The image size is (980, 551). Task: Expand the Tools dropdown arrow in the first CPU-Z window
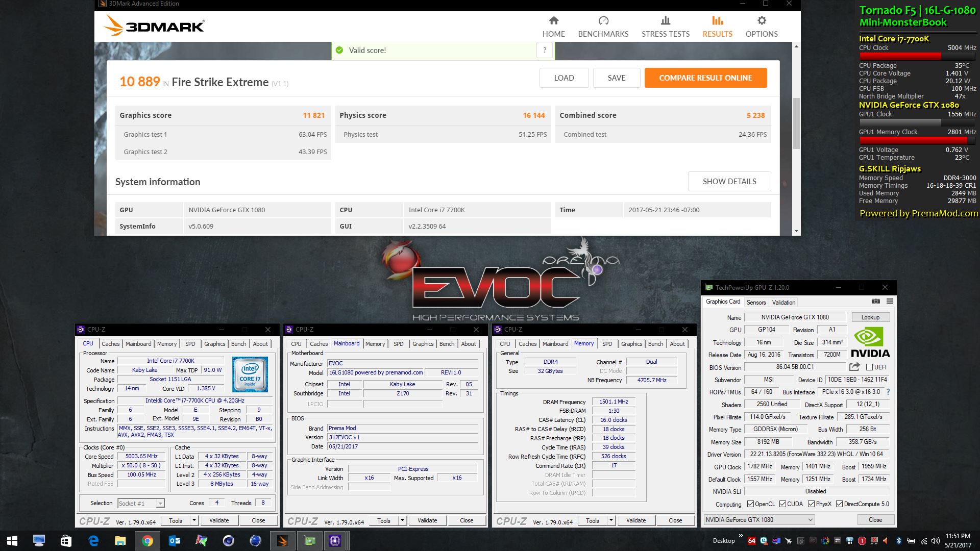click(x=194, y=520)
